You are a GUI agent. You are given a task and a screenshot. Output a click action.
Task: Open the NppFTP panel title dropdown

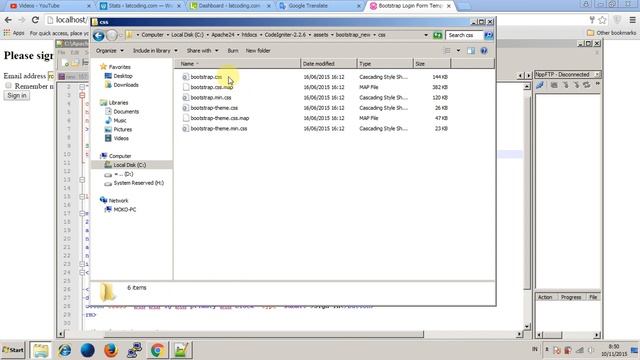click(x=597, y=74)
